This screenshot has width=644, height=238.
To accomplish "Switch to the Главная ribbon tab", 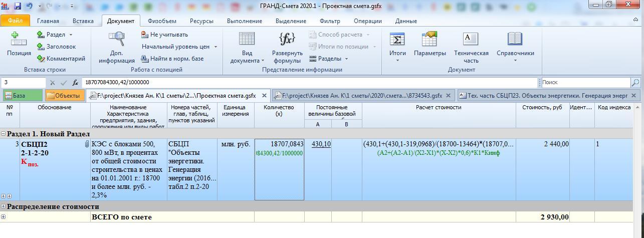I will point(48,21).
